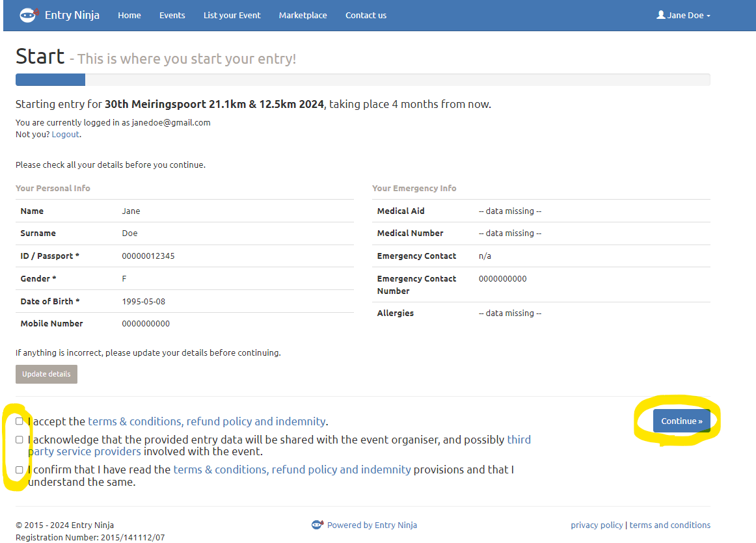Click the Logout link

point(65,134)
